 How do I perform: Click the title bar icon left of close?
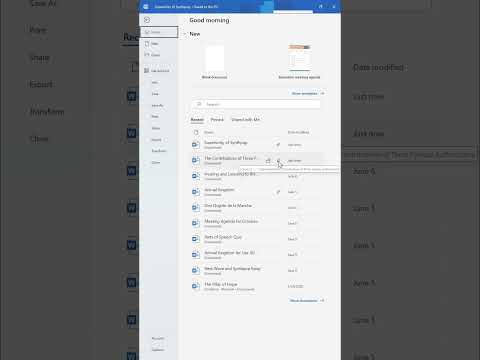[321, 6]
